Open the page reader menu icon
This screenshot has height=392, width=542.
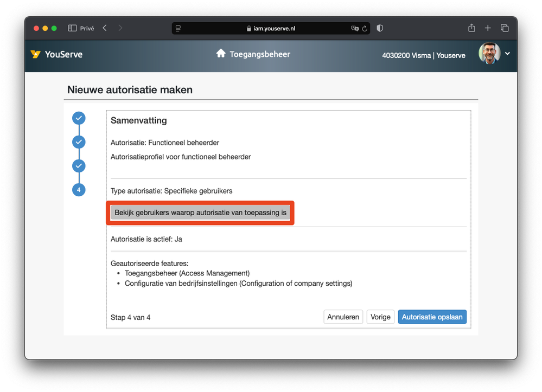tap(178, 28)
